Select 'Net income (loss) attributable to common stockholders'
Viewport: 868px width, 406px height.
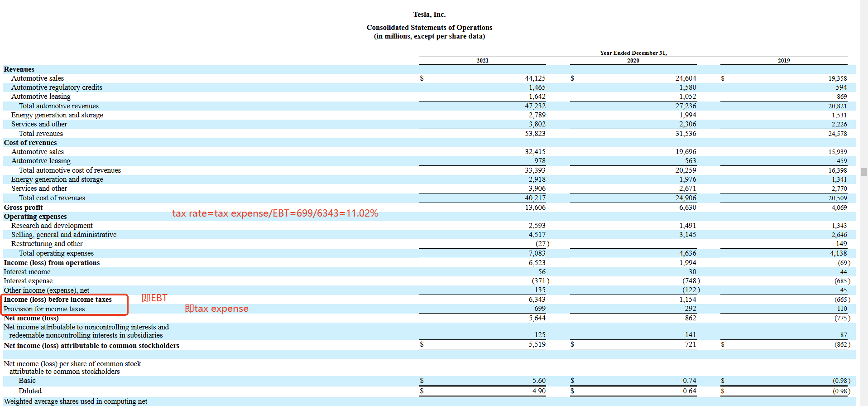[x=91, y=346]
